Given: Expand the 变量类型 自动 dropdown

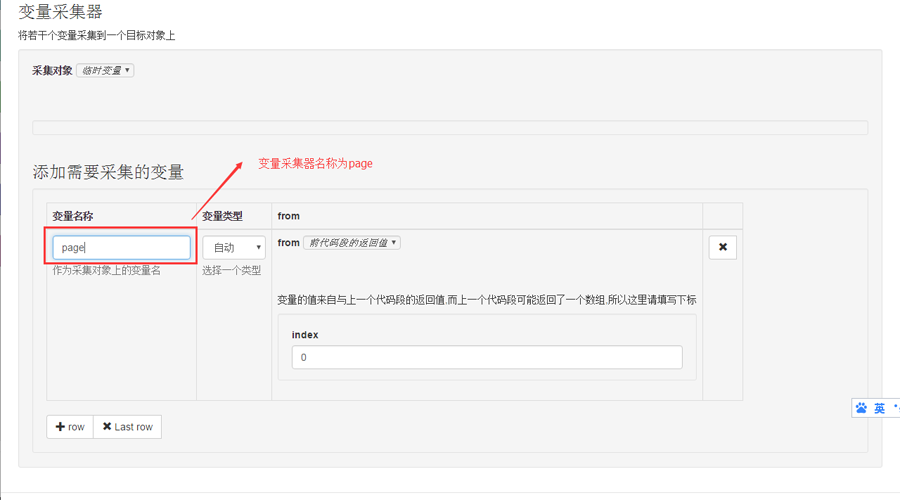Looking at the screenshot, I should tap(234, 247).
